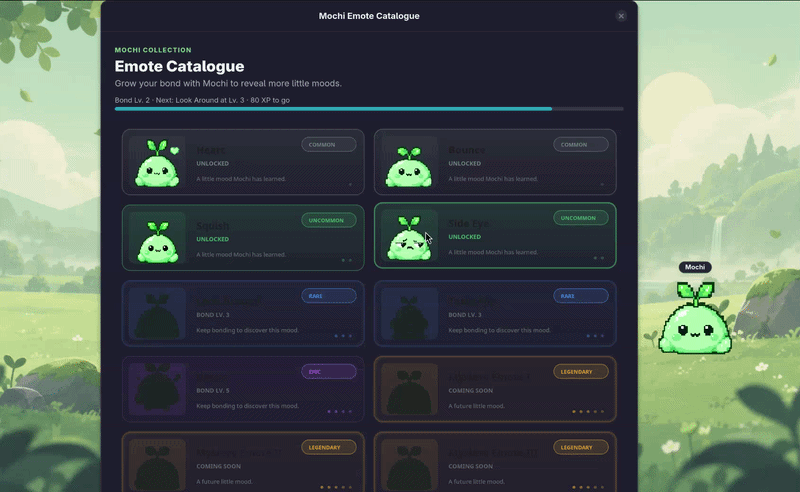Click the LEGENDARY badge on Mystery Emote I
800x492 pixels.
581,372
